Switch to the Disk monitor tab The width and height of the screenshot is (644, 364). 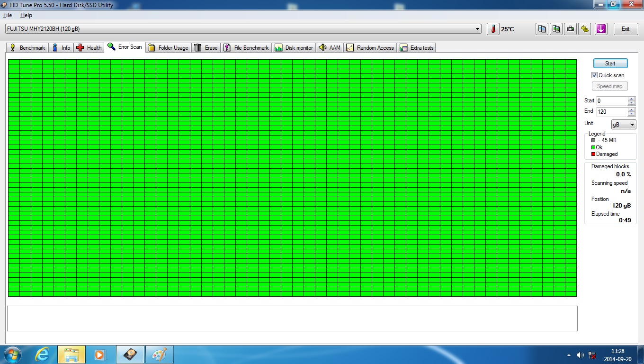click(x=294, y=48)
